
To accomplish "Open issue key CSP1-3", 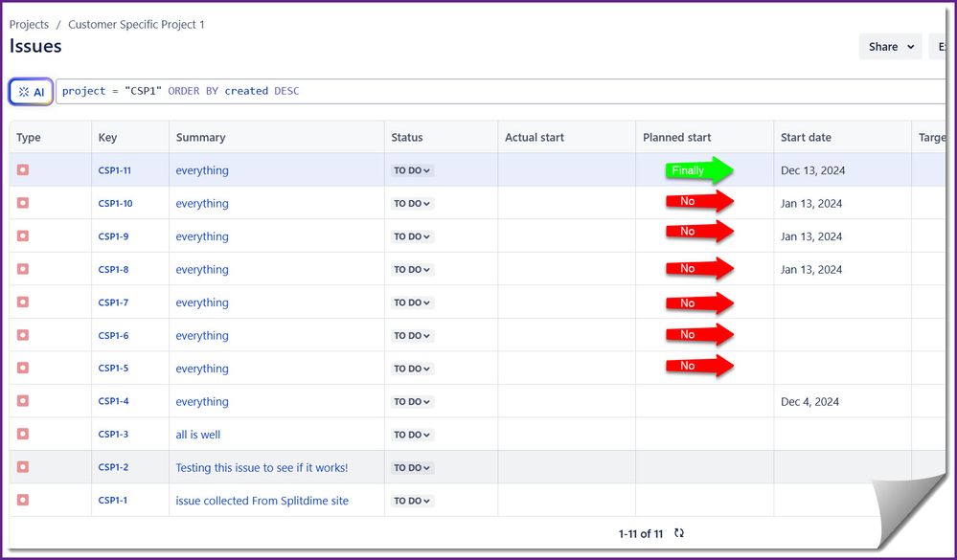I will tap(114, 435).
